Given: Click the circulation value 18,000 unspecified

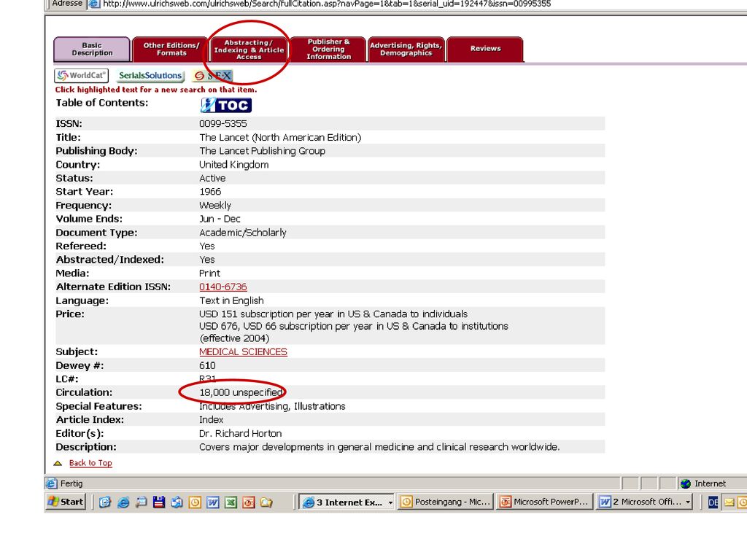Looking at the screenshot, I should 241,392.
